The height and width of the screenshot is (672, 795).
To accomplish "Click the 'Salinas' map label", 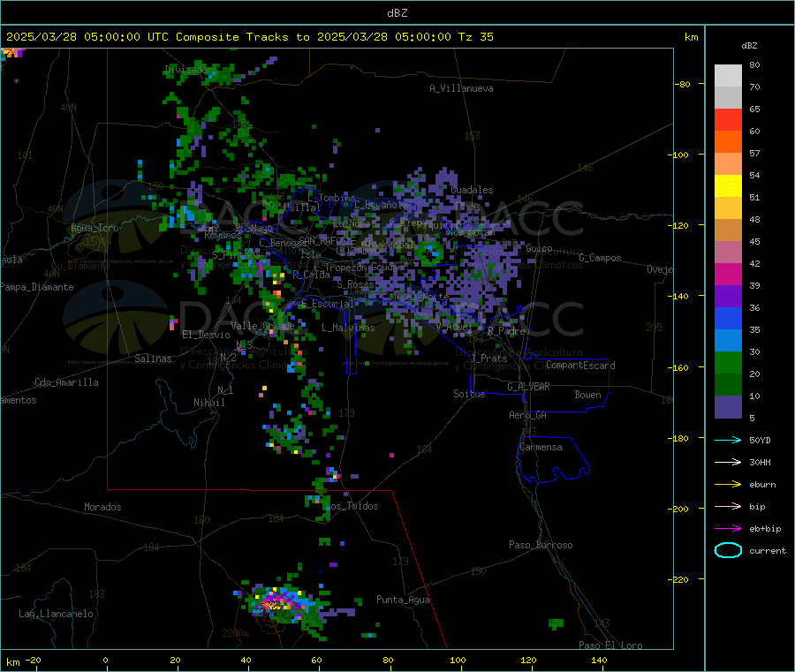I will coord(153,359).
